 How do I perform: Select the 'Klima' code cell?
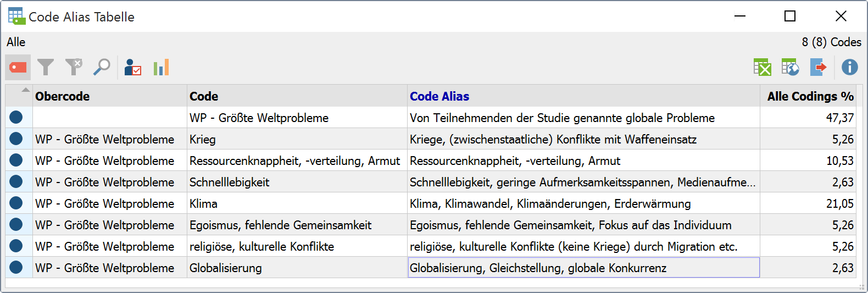(297, 203)
